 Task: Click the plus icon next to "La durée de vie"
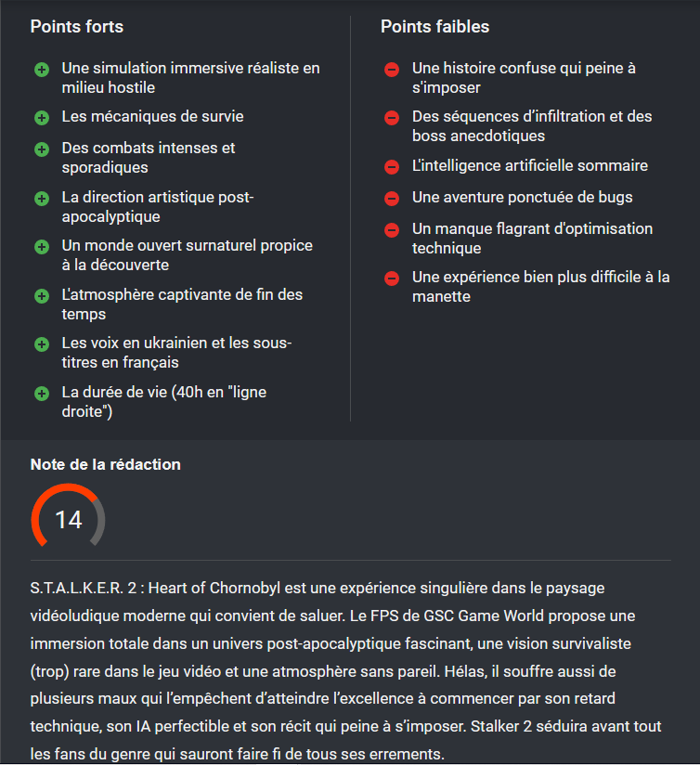point(42,394)
